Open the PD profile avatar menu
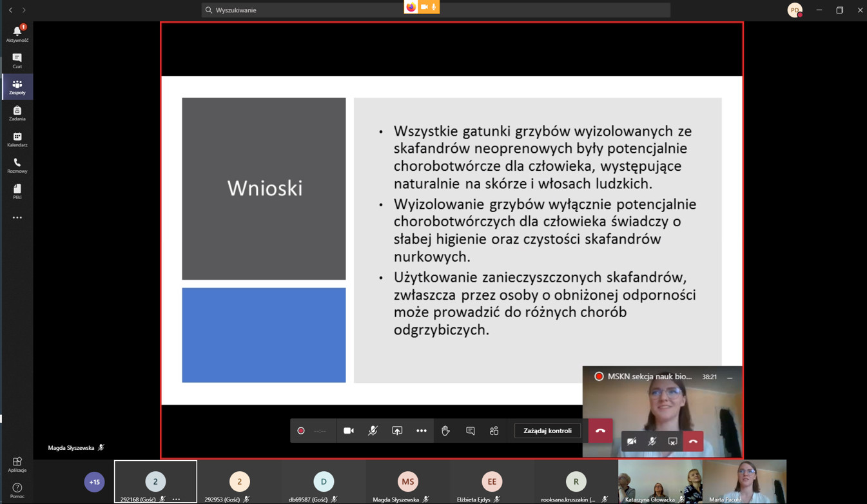Image resolution: width=867 pixels, height=504 pixels. click(x=795, y=10)
